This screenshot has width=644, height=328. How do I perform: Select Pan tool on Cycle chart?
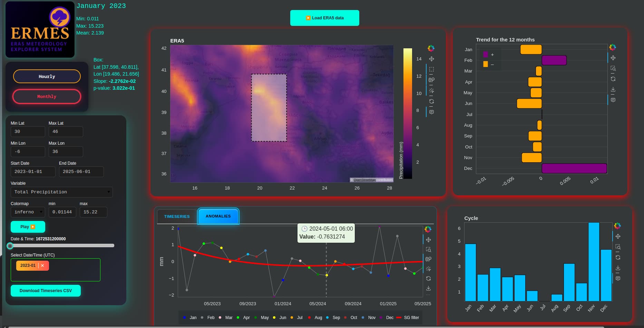(618, 237)
